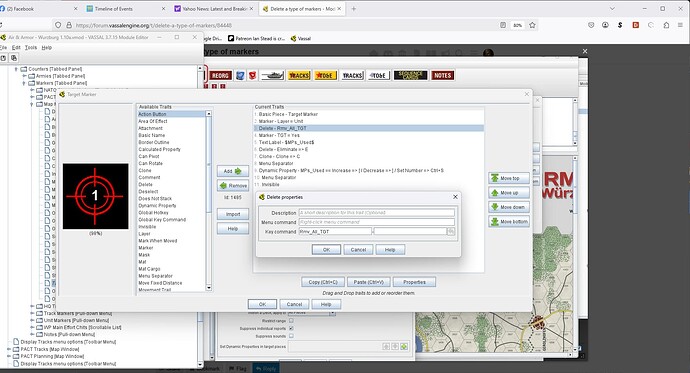Click the dark red NOTES toolbar button
Image resolution: width=690 pixels, height=373 pixels.
[x=442, y=76]
